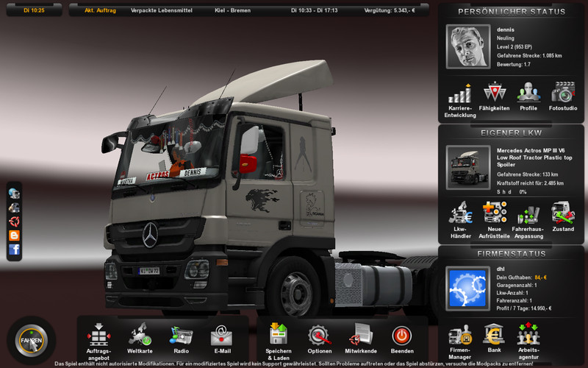Open the Weltkarte world map
588x368 pixels.
[140, 339]
